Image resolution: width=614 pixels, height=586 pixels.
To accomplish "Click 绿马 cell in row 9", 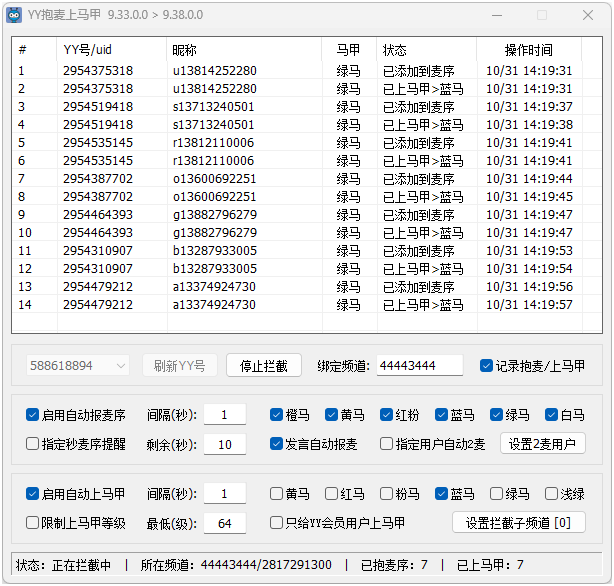I will (349, 215).
